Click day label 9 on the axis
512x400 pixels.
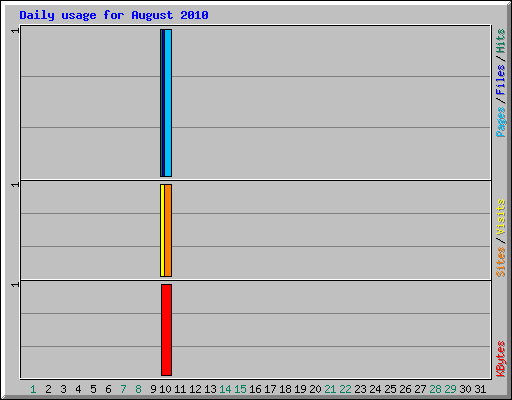[153, 389]
